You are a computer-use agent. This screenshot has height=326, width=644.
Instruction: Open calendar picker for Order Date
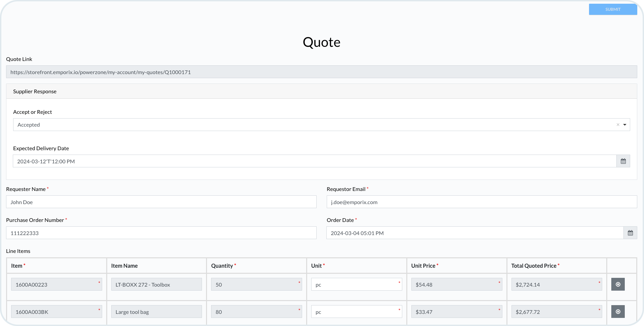630,233
